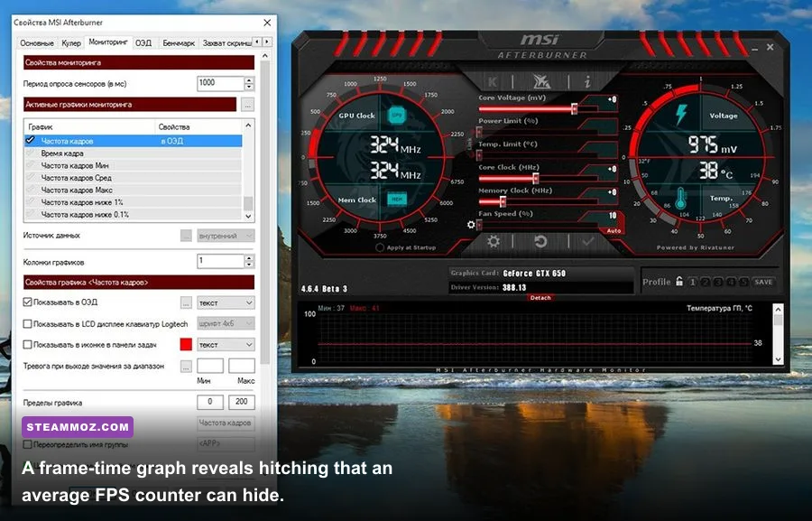
Task: Click the K (Kombustor) icon in Afterburner
Action: coord(493,81)
